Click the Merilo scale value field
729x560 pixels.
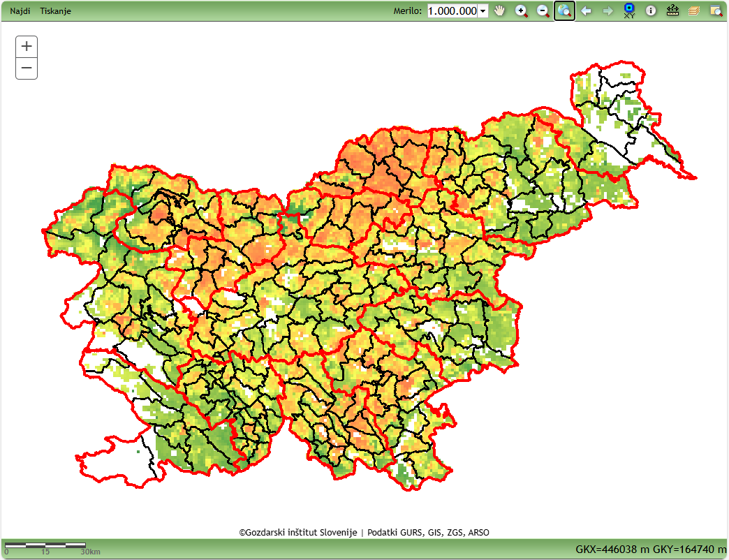(x=452, y=11)
